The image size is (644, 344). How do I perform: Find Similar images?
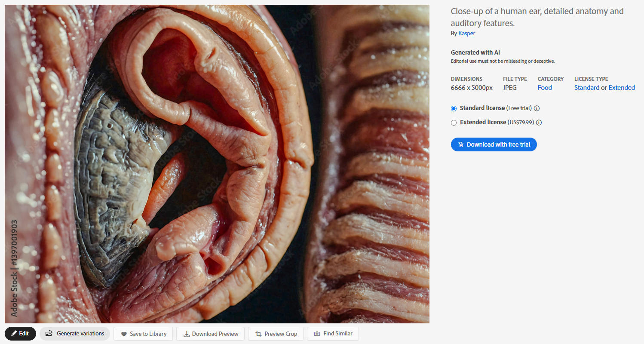(x=333, y=334)
